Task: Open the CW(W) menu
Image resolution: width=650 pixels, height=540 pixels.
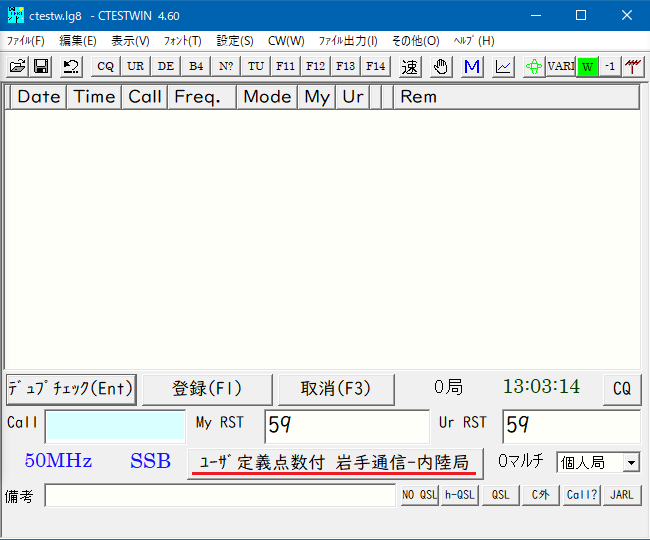Action: pyautogui.click(x=286, y=41)
